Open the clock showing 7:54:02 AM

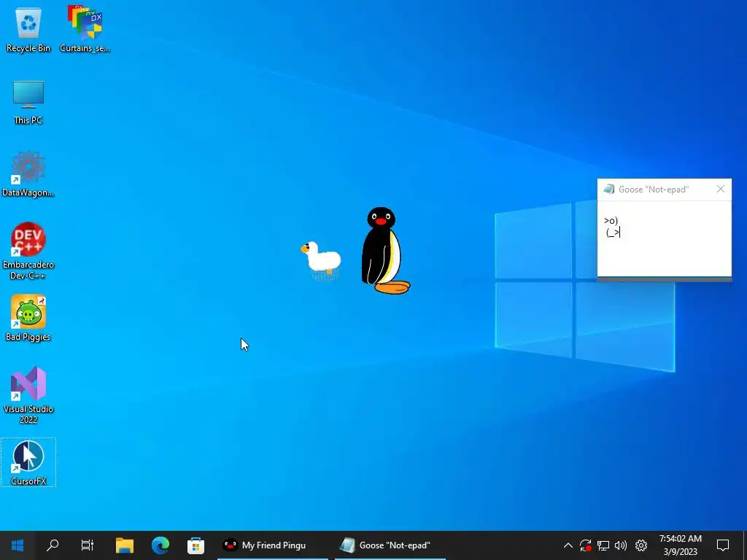pyautogui.click(x=681, y=545)
